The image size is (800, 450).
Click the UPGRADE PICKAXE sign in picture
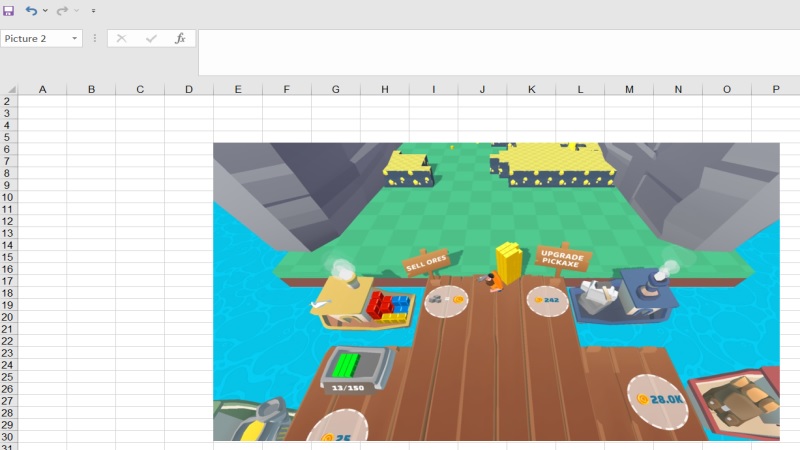[562, 259]
